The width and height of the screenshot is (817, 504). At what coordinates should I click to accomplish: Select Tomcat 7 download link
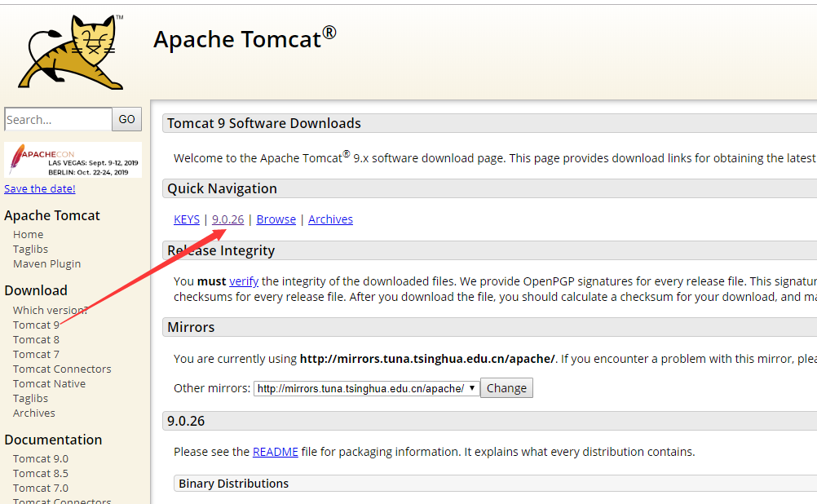pyautogui.click(x=36, y=354)
